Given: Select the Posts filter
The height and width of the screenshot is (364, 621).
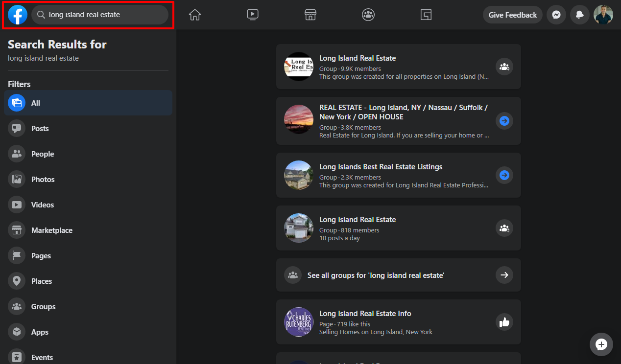Looking at the screenshot, I should click(88, 128).
